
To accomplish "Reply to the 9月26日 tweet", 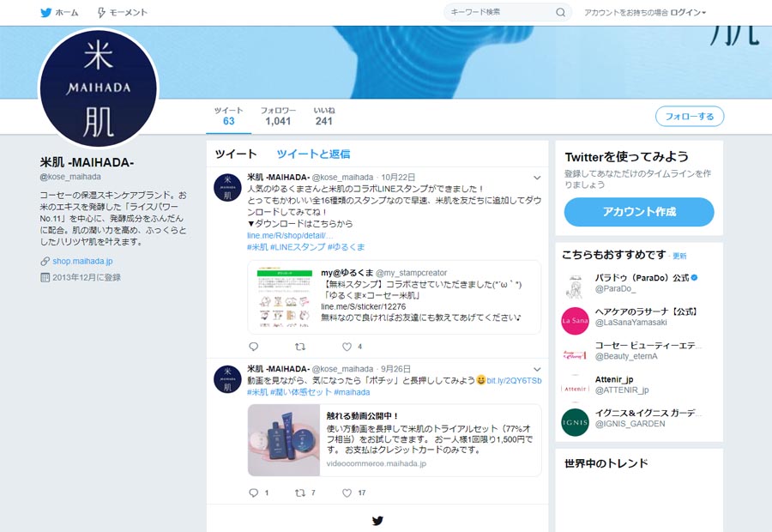I will point(254,493).
